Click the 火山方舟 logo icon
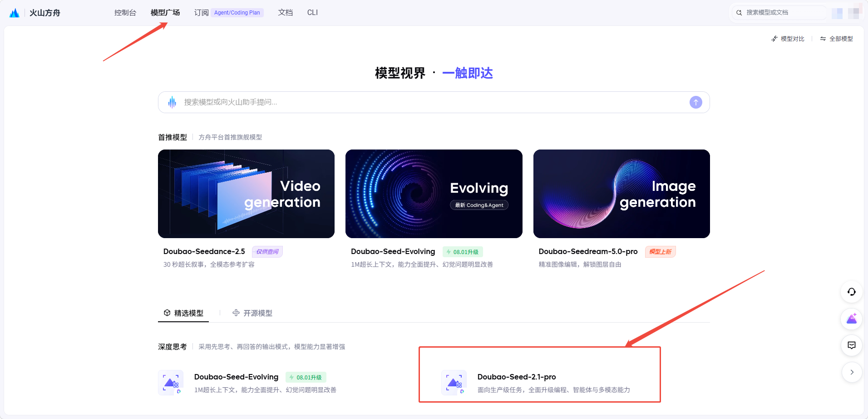This screenshot has height=419, width=868. coord(15,13)
